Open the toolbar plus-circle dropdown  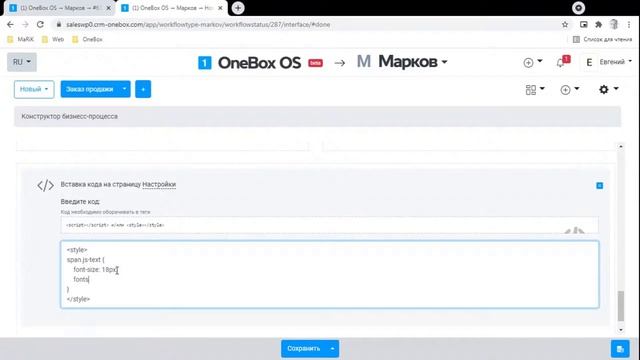(x=570, y=89)
